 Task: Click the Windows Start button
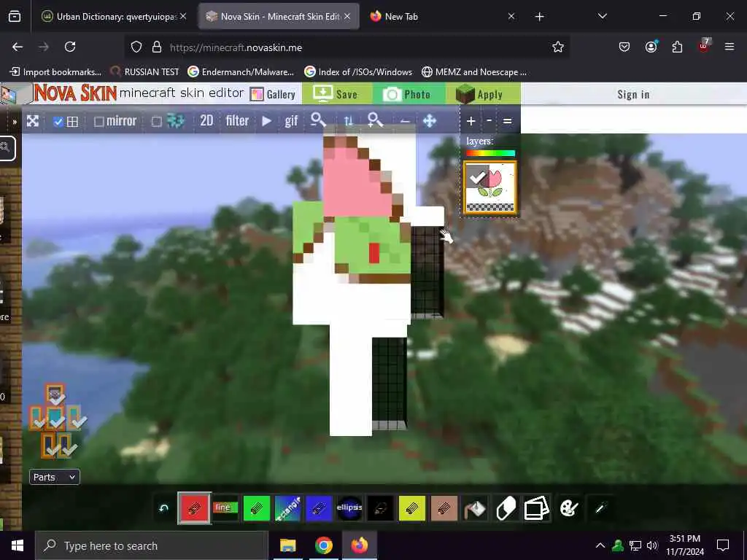click(18, 545)
